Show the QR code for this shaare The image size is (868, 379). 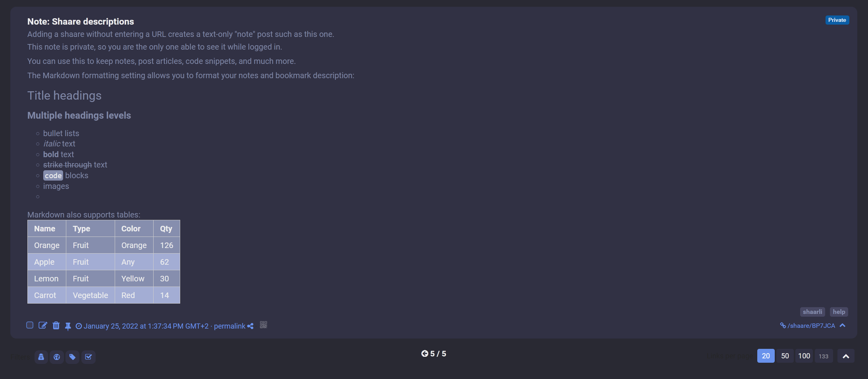point(264,325)
